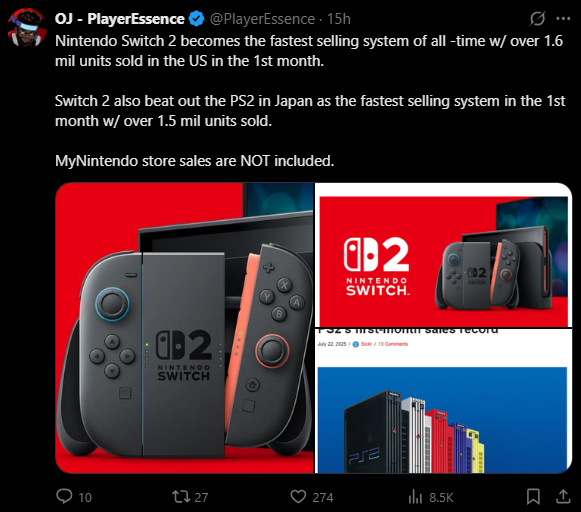The image size is (581, 512).
Task: Open the Grok explain icon
Action: click(537, 19)
